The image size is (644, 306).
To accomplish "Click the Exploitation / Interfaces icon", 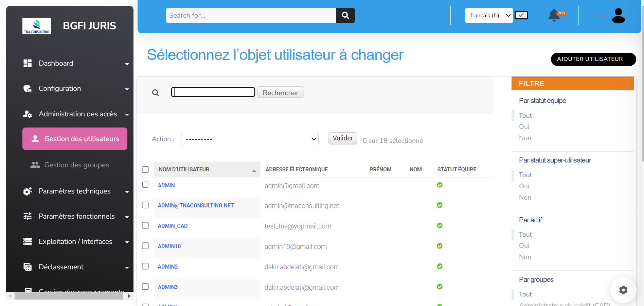I will 28,241.
